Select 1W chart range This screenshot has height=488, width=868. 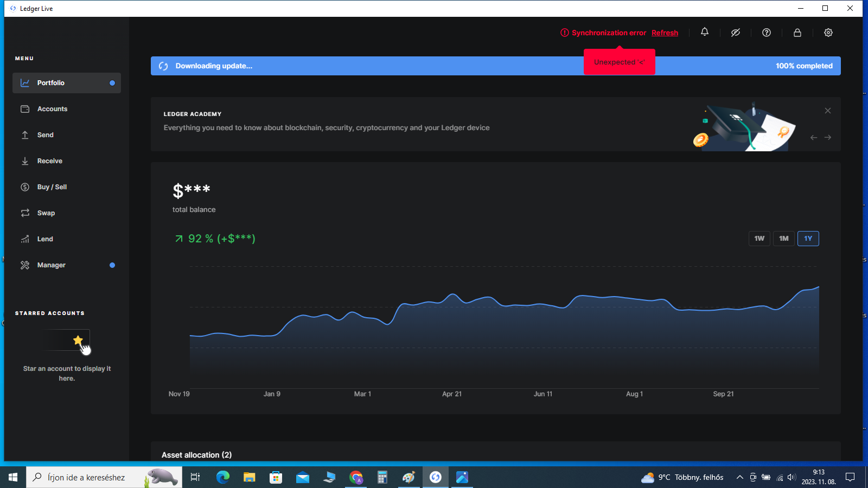click(x=759, y=239)
